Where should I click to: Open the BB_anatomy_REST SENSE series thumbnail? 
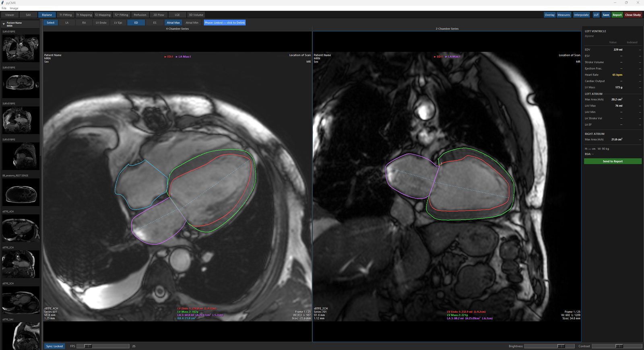click(21, 192)
